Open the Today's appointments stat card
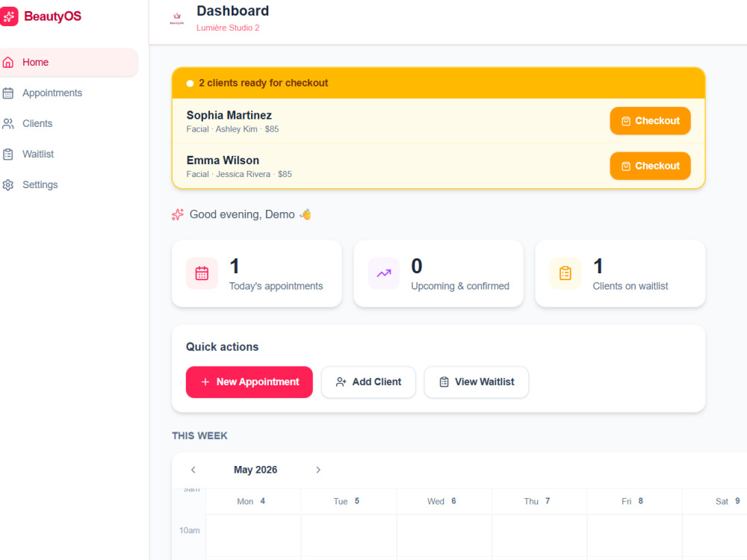 257,274
